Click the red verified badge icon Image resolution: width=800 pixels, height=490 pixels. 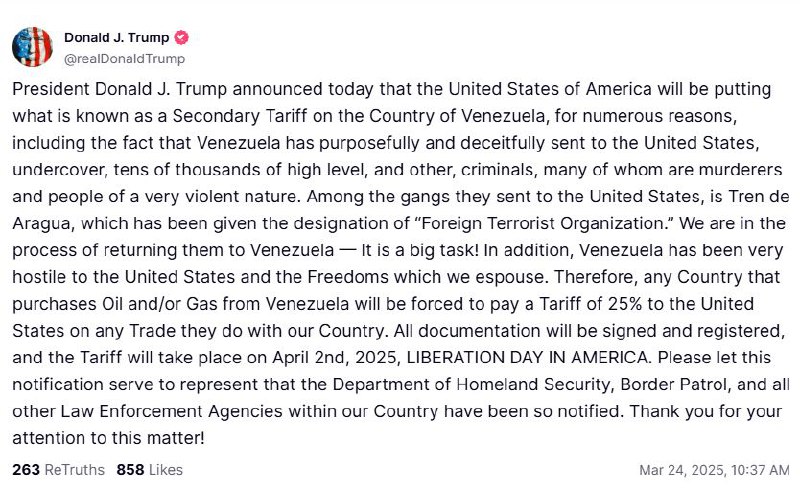[x=182, y=38]
